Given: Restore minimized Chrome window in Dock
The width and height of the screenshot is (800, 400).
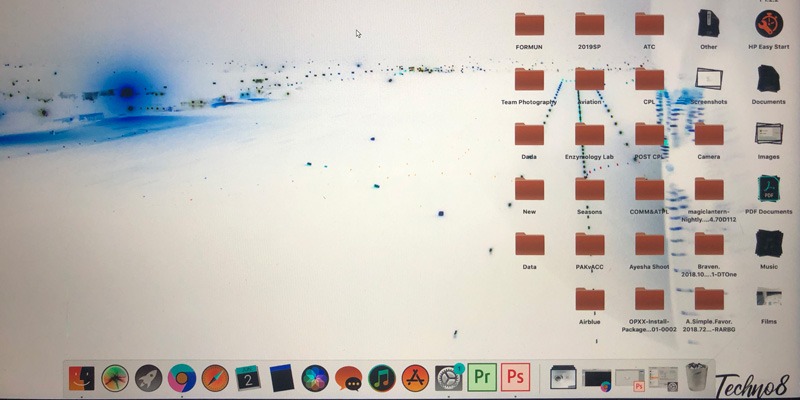Looking at the screenshot, I should click(x=597, y=379).
